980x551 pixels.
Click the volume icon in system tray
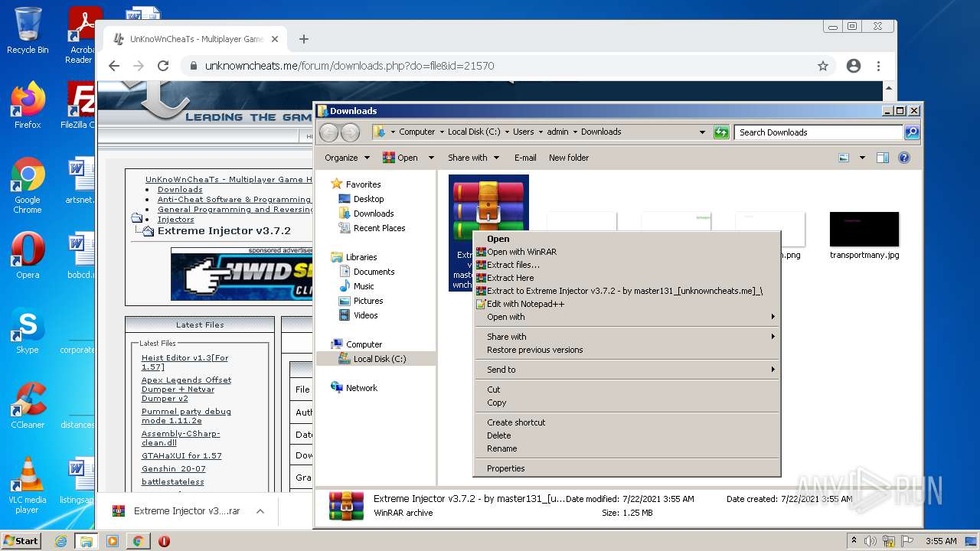(871, 541)
